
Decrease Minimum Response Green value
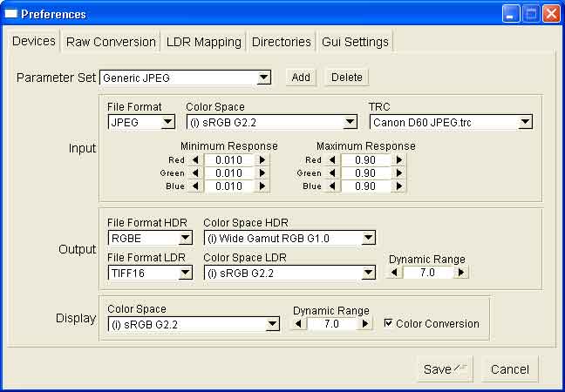pos(195,173)
